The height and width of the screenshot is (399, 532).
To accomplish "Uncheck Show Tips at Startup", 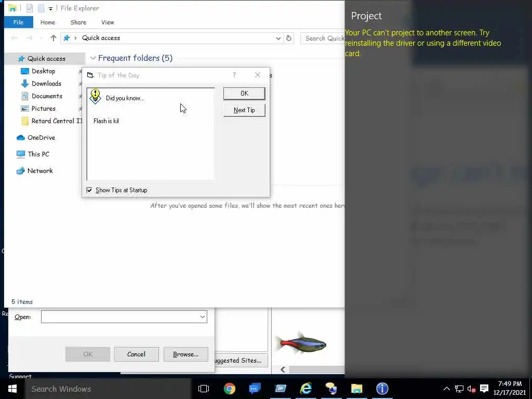I will pos(89,190).
